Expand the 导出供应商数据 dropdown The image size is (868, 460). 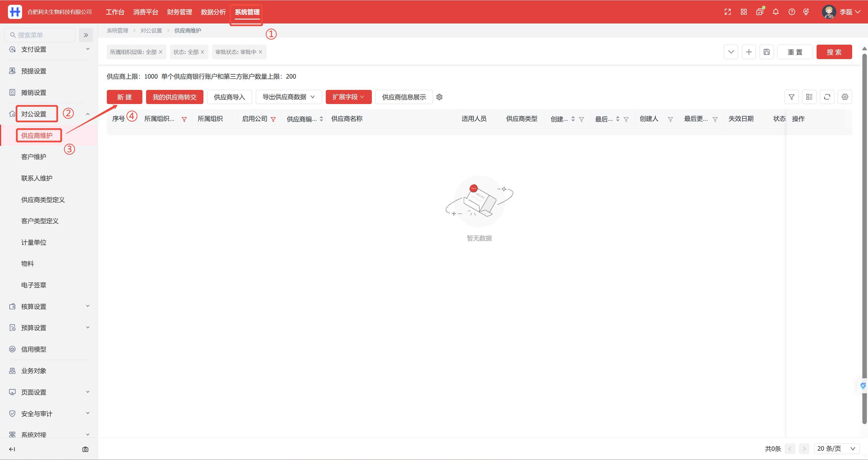pos(288,97)
